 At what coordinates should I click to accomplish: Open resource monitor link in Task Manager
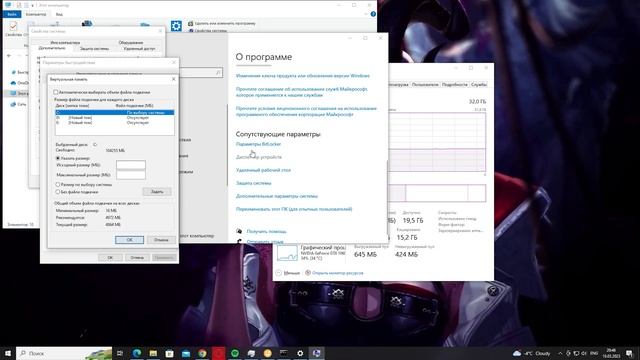click(334, 273)
